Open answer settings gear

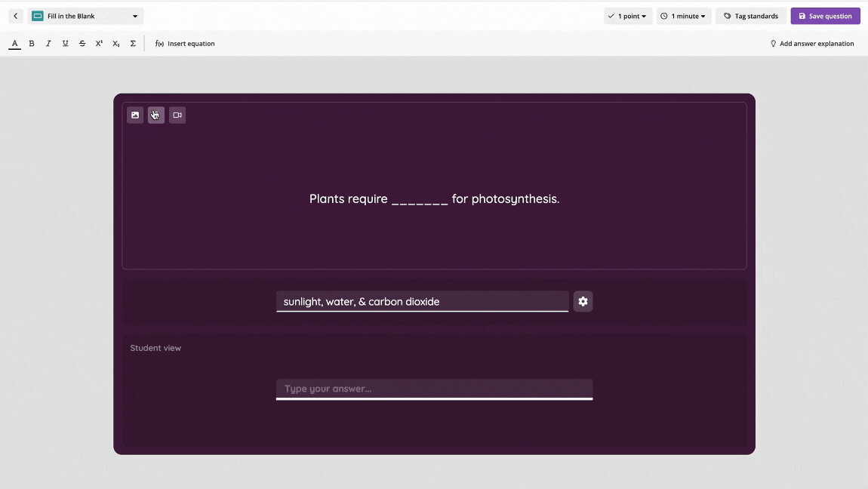pyautogui.click(x=583, y=302)
